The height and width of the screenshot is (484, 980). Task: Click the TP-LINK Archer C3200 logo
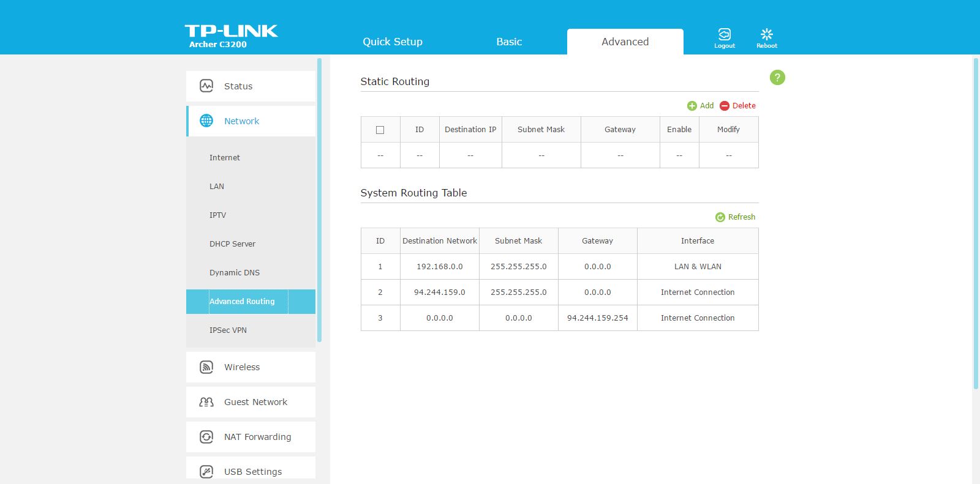pyautogui.click(x=232, y=36)
